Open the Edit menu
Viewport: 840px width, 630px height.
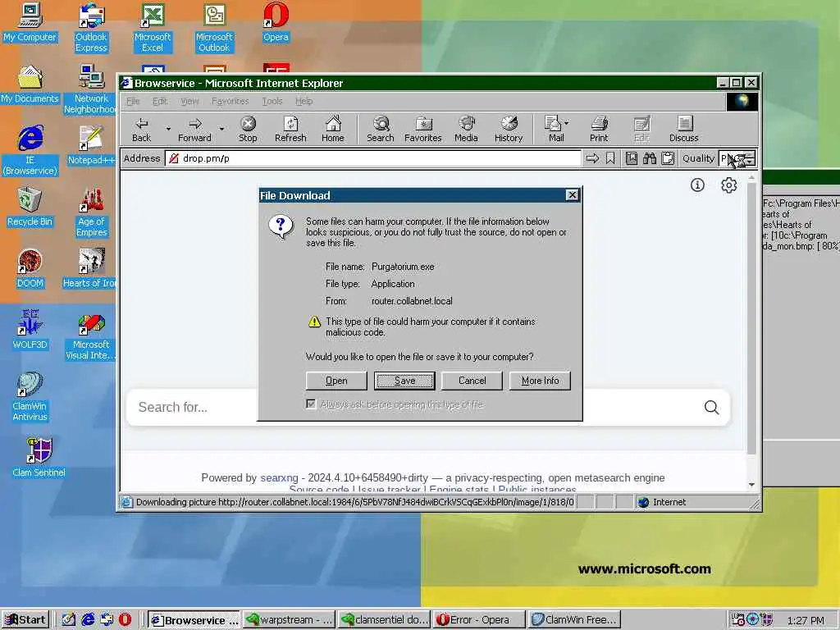pos(160,101)
